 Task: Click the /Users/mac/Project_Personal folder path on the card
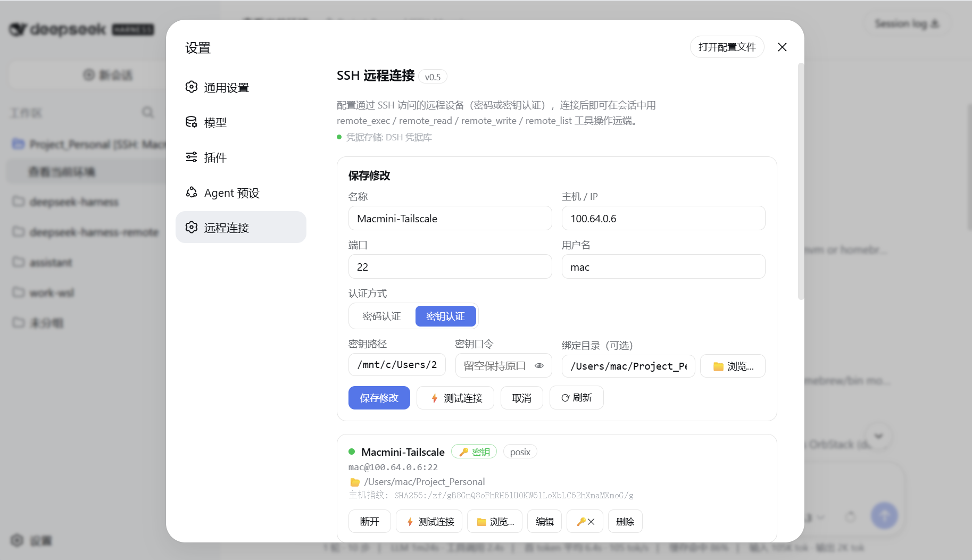(424, 482)
